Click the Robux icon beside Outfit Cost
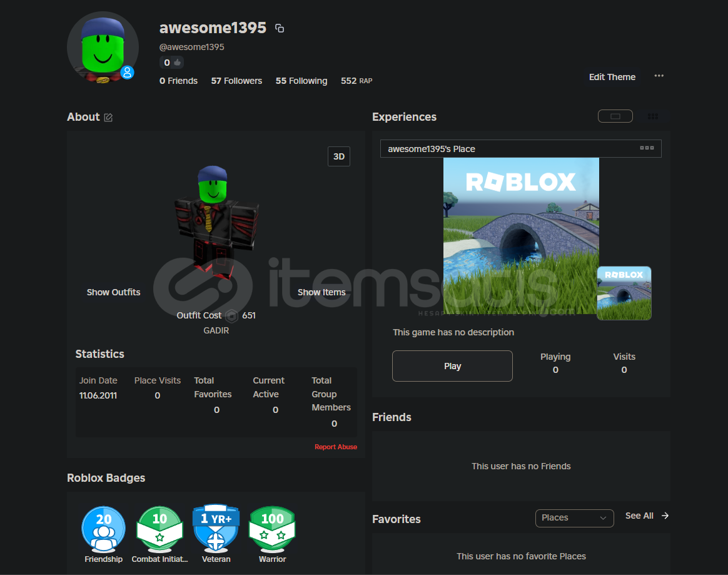The image size is (728, 575). click(231, 316)
